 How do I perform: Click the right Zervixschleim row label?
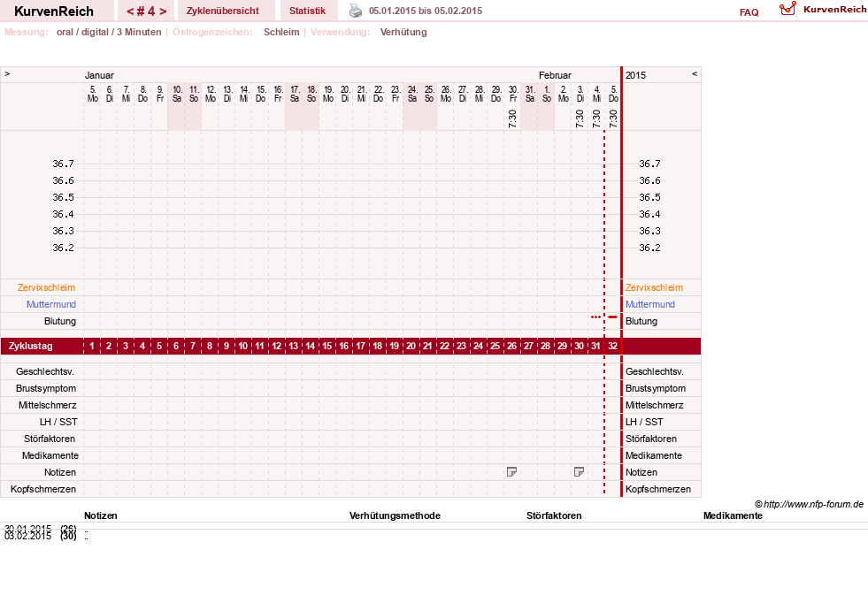655,287
